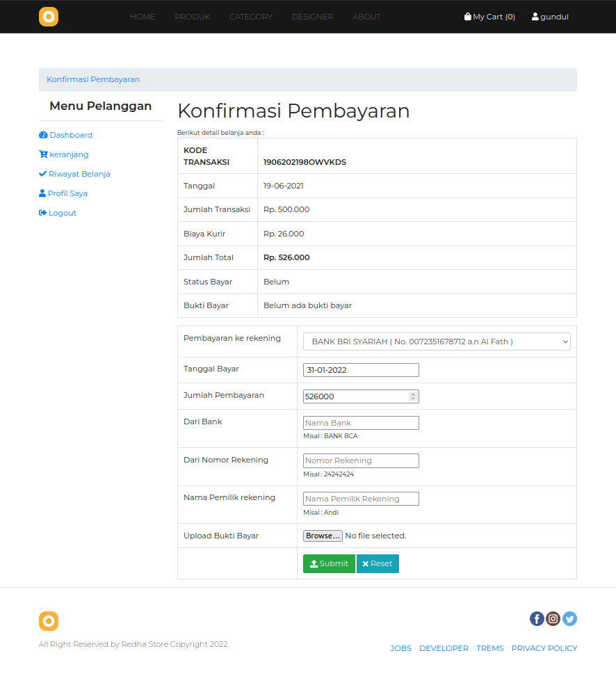
Task: Click the Logout arrow icon
Action: 42,212
